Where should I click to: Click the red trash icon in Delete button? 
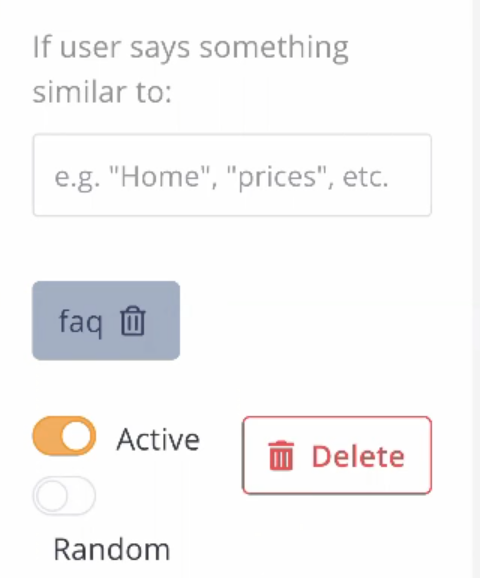[281, 456]
